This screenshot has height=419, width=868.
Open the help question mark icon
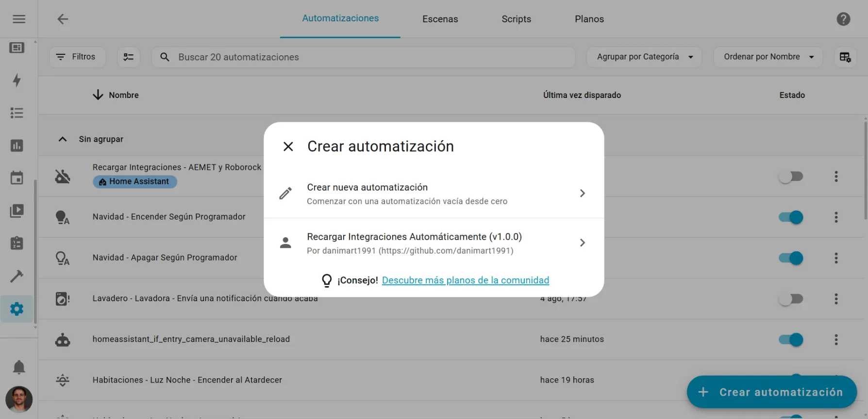pyautogui.click(x=843, y=19)
